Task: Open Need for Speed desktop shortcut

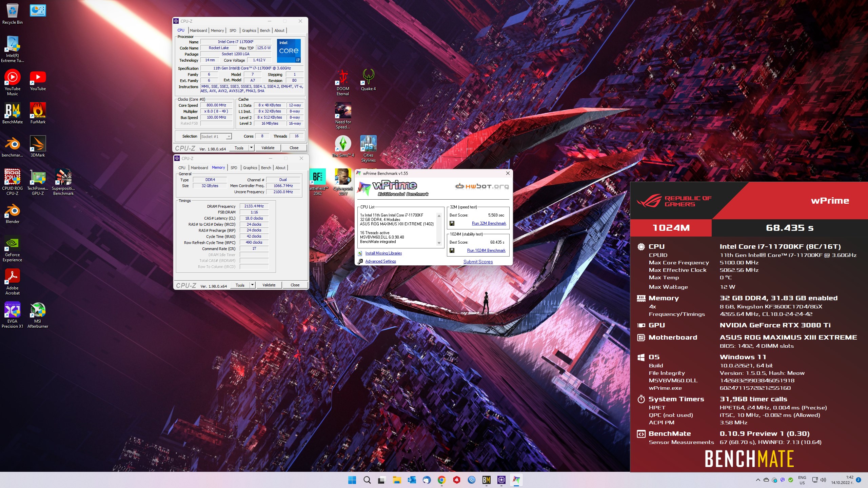Action: point(343,116)
